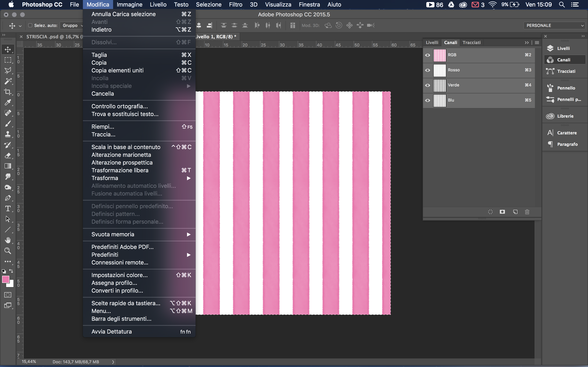The height and width of the screenshot is (367, 588).
Task: Click the Impostazioni colore menu item
Action: 119,275
